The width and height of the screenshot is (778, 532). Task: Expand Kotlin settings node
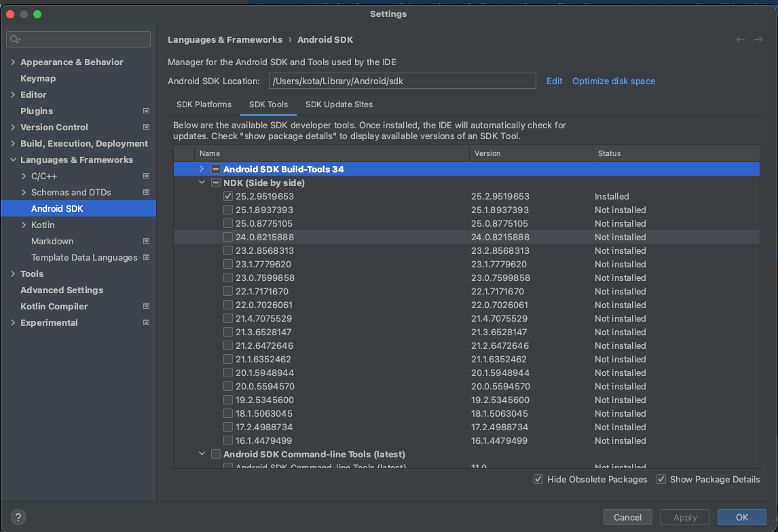pos(24,225)
